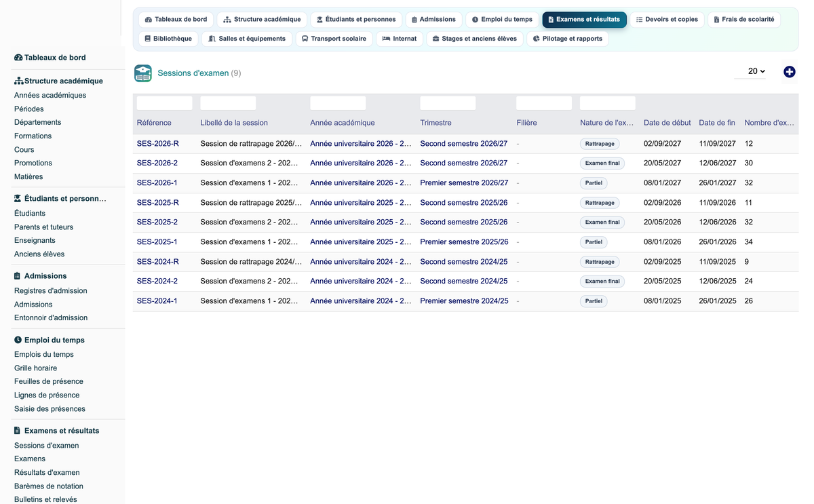Open session SES-2024-2
The image size is (814, 504).
[x=157, y=281]
